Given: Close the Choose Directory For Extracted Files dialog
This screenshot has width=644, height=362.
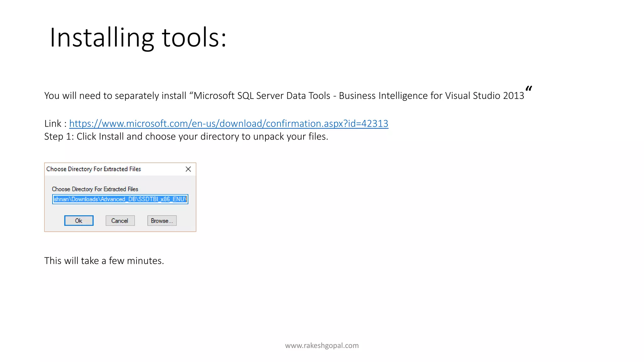Looking at the screenshot, I should (188, 169).
